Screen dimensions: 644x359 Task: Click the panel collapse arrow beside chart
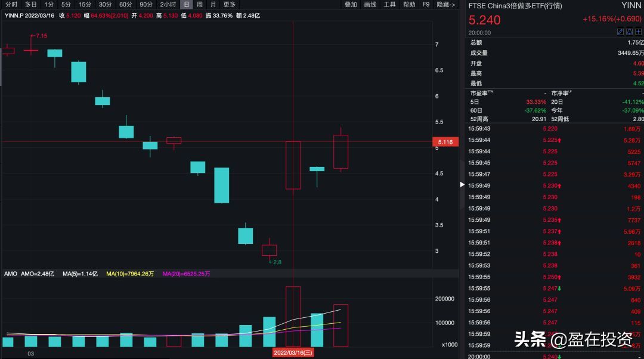coord(462,185)
